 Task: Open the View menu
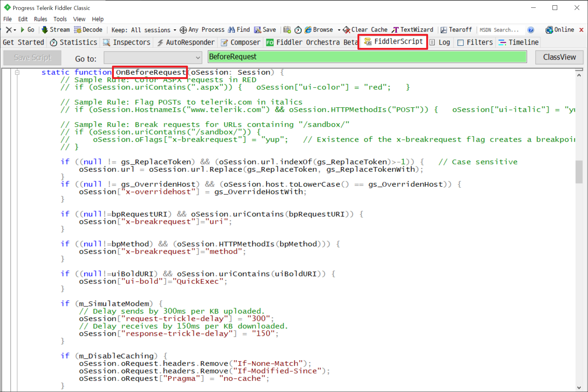point(79,19)
